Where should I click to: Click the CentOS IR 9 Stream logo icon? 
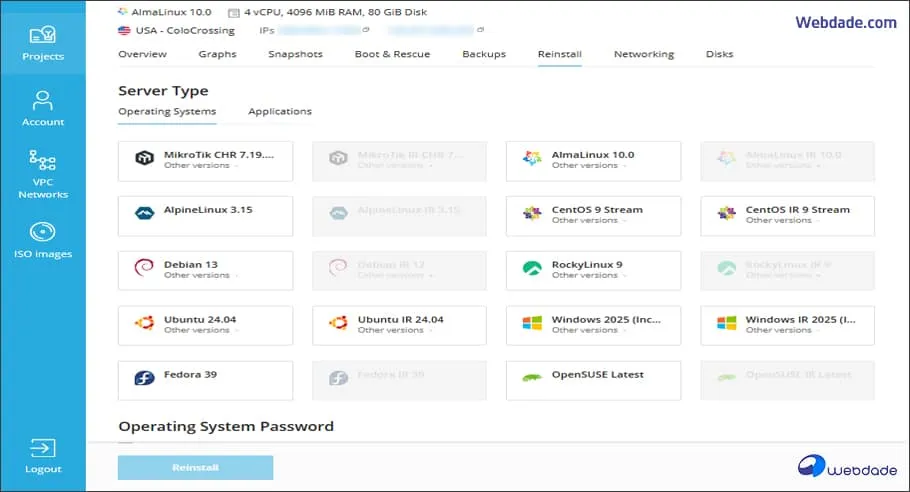click(726, 214)
